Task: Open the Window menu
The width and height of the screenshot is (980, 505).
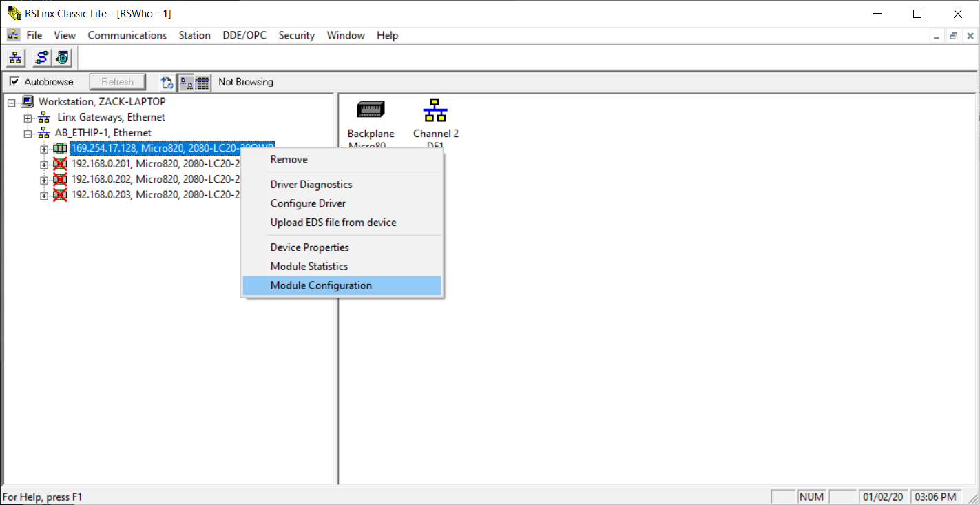Action: tap(346, 35)
